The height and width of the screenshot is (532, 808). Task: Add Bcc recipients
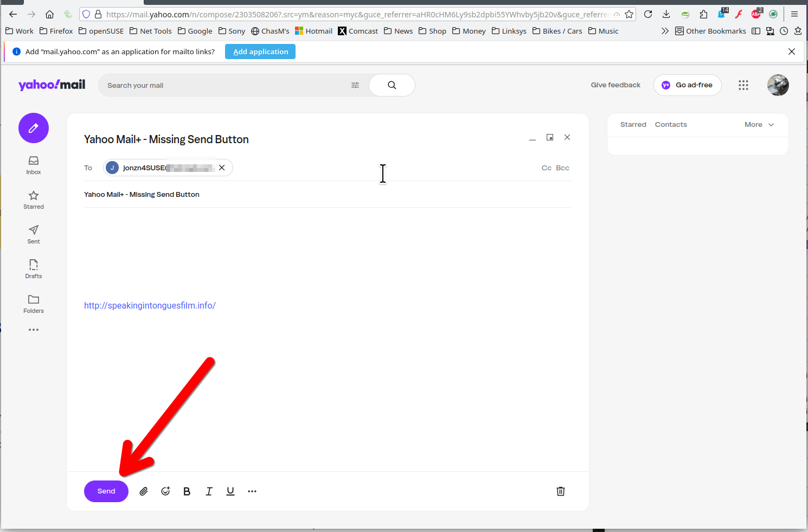562,168
